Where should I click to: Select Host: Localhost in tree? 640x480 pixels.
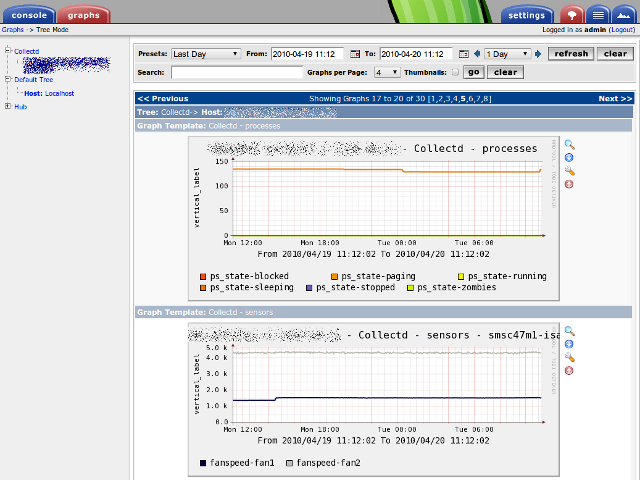(49, 93)
